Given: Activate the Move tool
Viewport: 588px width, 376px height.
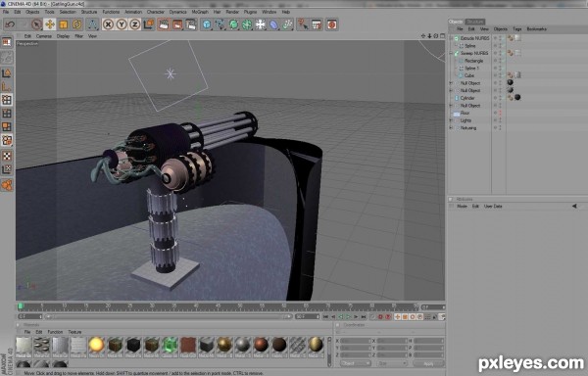Looking at the screenshot, I should coord(50,24).
